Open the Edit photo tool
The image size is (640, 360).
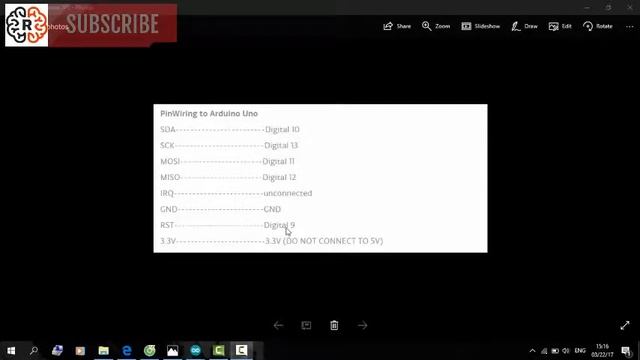pyautogui.click(x=560, y=26)
